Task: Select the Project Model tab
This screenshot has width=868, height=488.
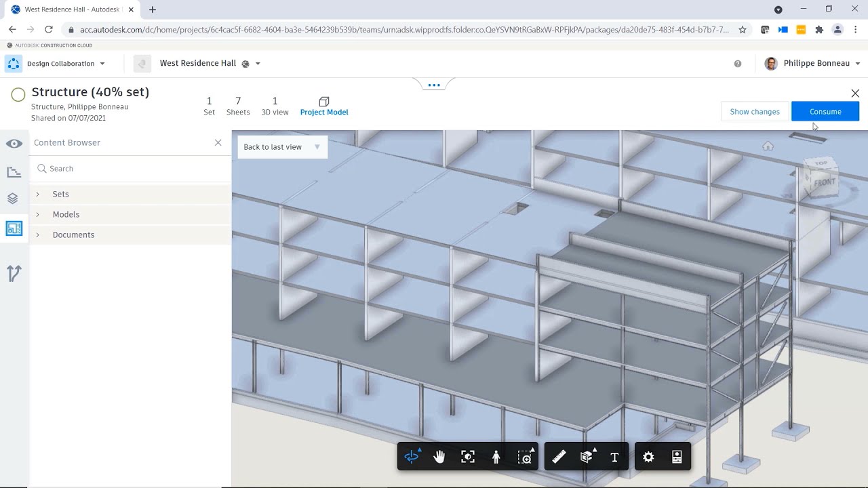Action: point(324,106)
